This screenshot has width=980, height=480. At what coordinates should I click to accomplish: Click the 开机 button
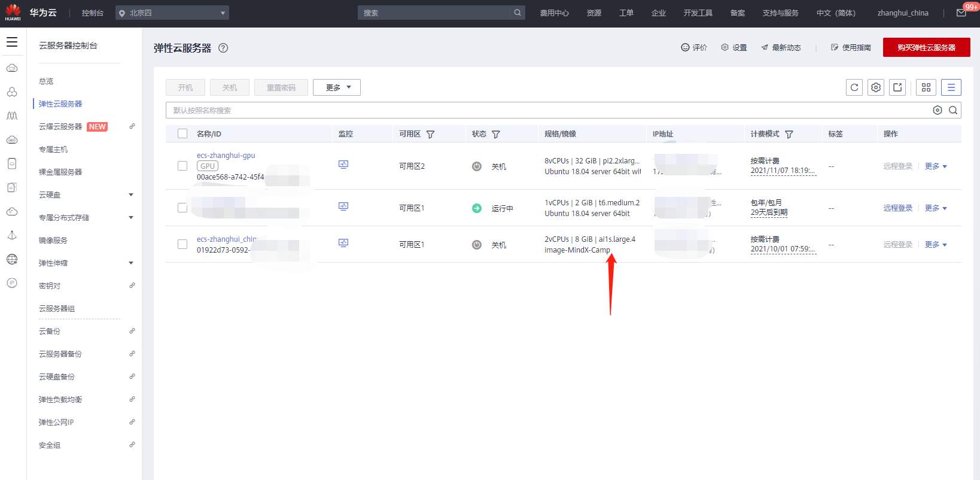[x=185, y=87]
